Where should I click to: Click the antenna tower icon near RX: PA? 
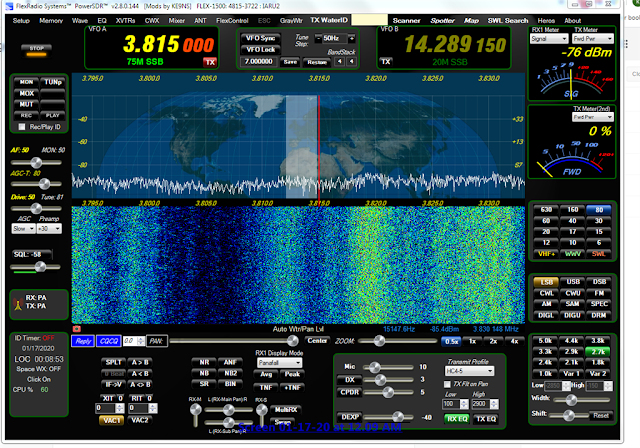18,304
